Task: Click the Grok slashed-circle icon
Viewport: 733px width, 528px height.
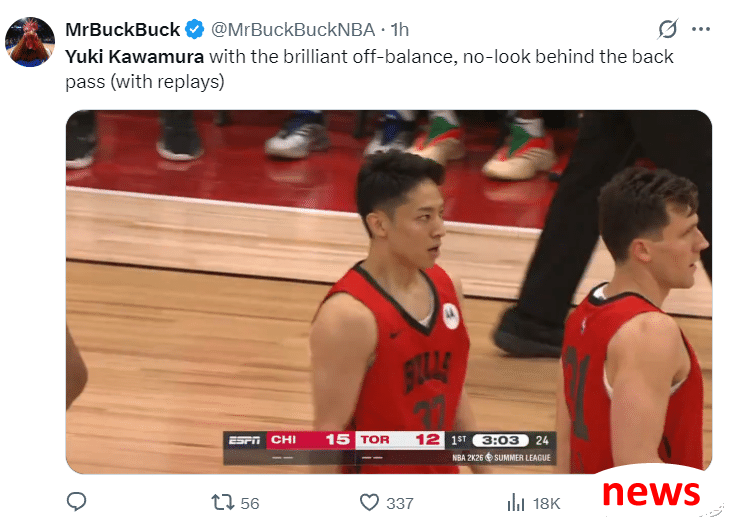Action: (668, 29)
